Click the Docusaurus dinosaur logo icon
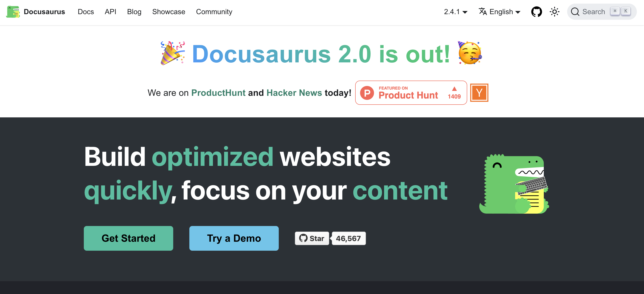The image size is (644, 294). (14, 11)
